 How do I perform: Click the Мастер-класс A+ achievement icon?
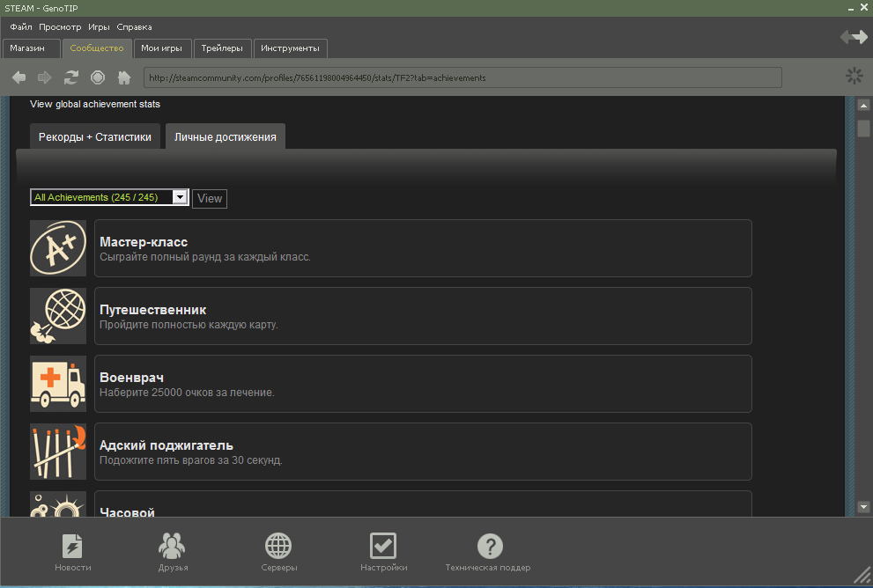[x=58, y=248]
